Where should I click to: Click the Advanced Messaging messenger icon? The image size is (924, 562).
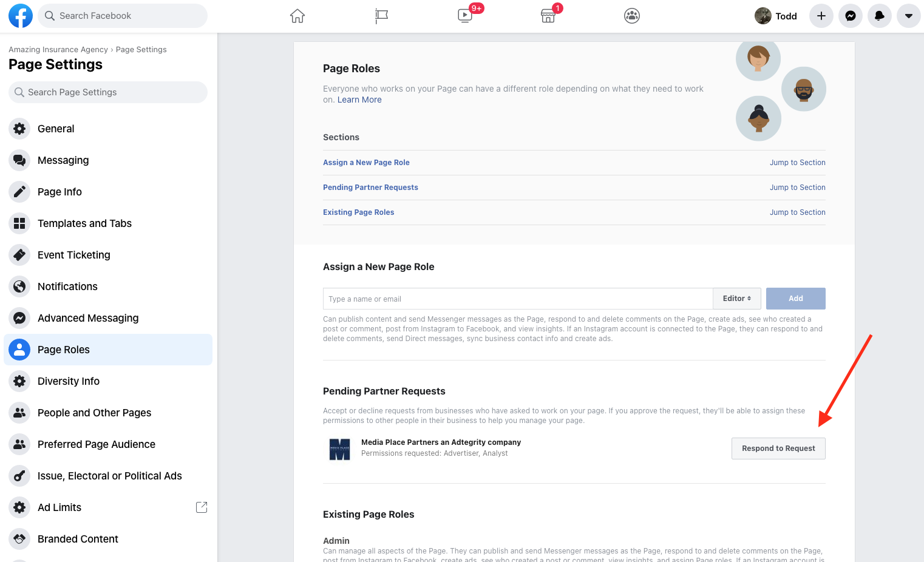(x=19, y=318)
